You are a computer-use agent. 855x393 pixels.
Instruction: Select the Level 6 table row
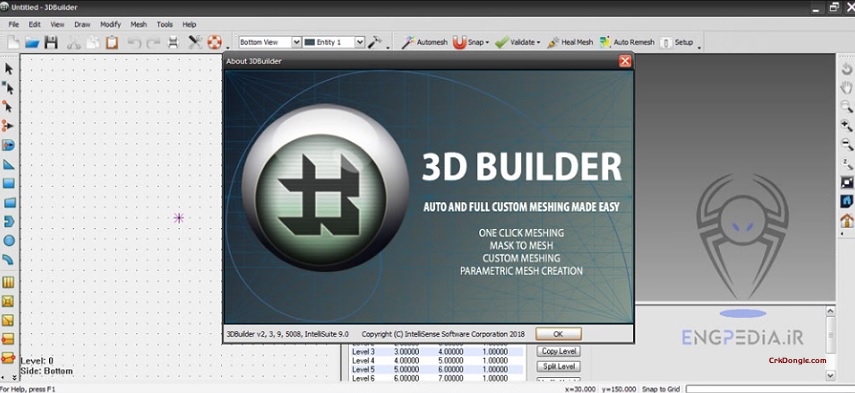pos(436,378)
